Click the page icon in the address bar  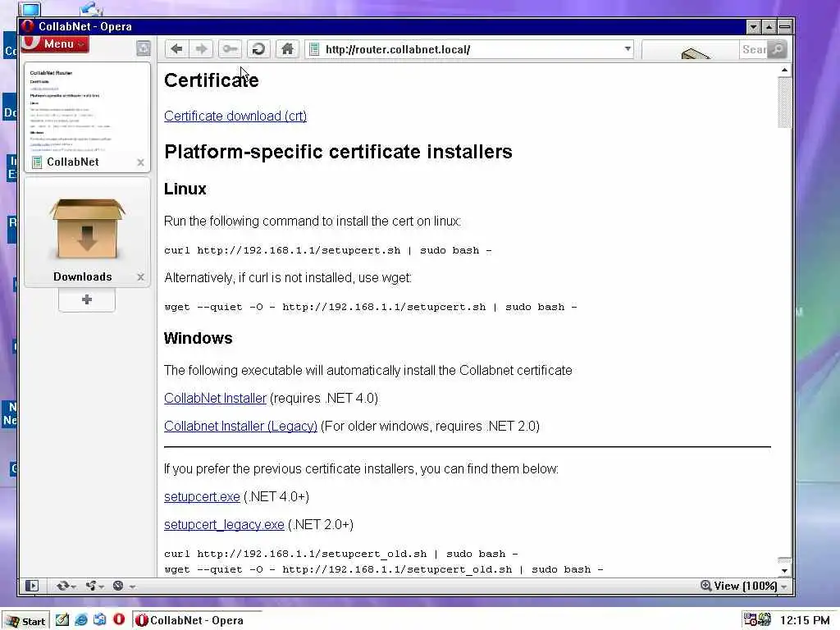pos(314,49)
